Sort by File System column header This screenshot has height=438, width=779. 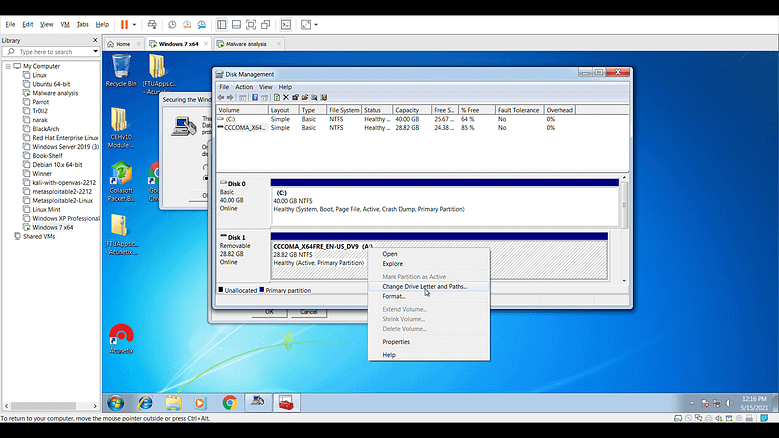tap(343, 110)
